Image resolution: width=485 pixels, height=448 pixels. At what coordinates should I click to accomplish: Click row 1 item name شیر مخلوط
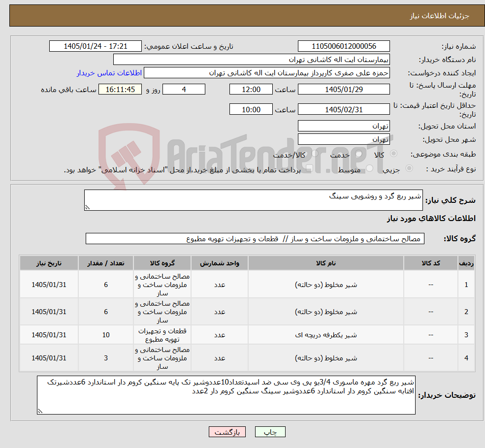click(325, 285)
